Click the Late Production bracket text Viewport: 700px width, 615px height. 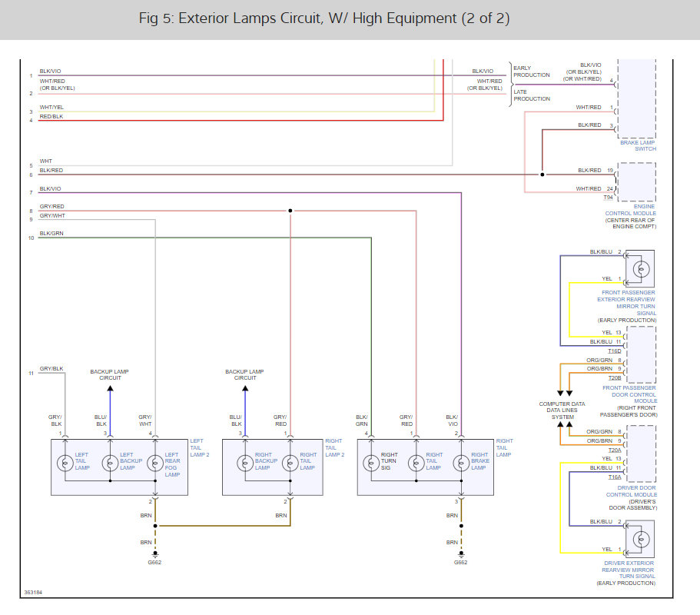531,95
